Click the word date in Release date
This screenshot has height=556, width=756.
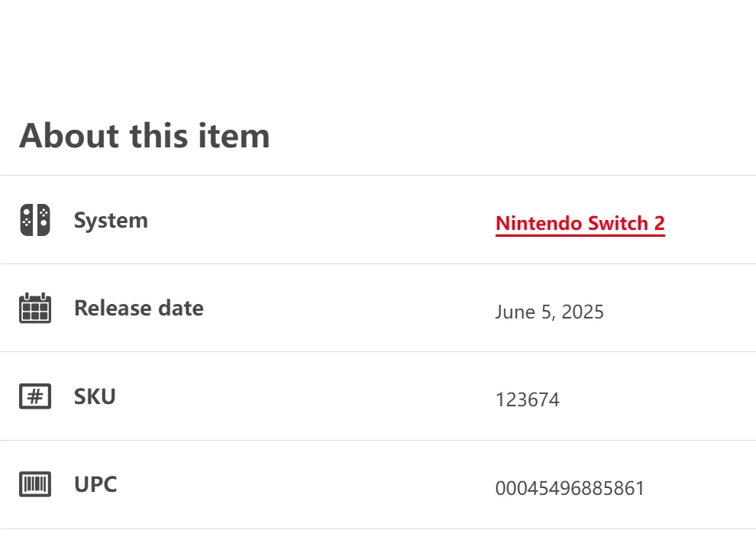click(181, 308)
